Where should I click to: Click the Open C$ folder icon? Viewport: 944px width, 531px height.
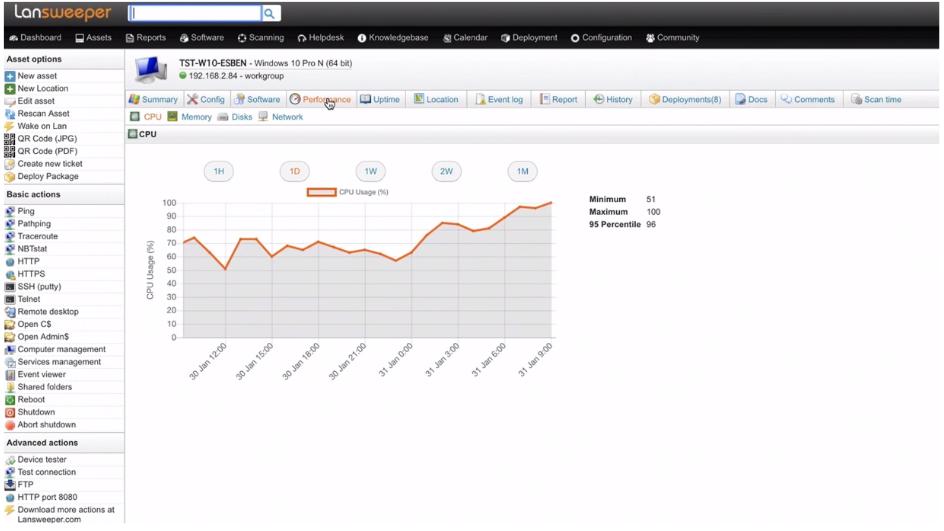[10, 324]
